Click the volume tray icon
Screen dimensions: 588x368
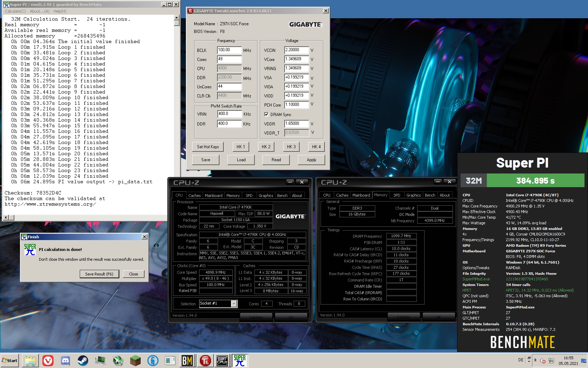tap(543, 361)
